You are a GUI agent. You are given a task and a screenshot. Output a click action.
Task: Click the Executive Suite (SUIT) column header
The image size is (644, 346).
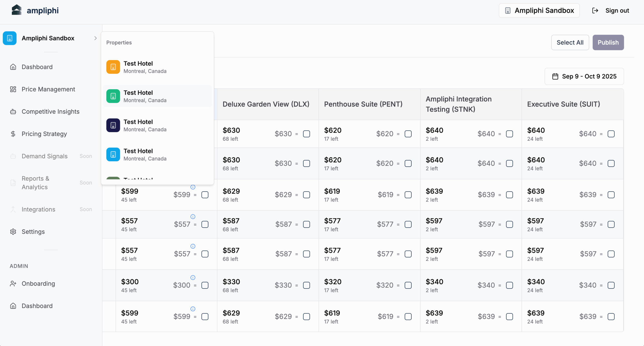pyautogui.click(x=572, y=104)
